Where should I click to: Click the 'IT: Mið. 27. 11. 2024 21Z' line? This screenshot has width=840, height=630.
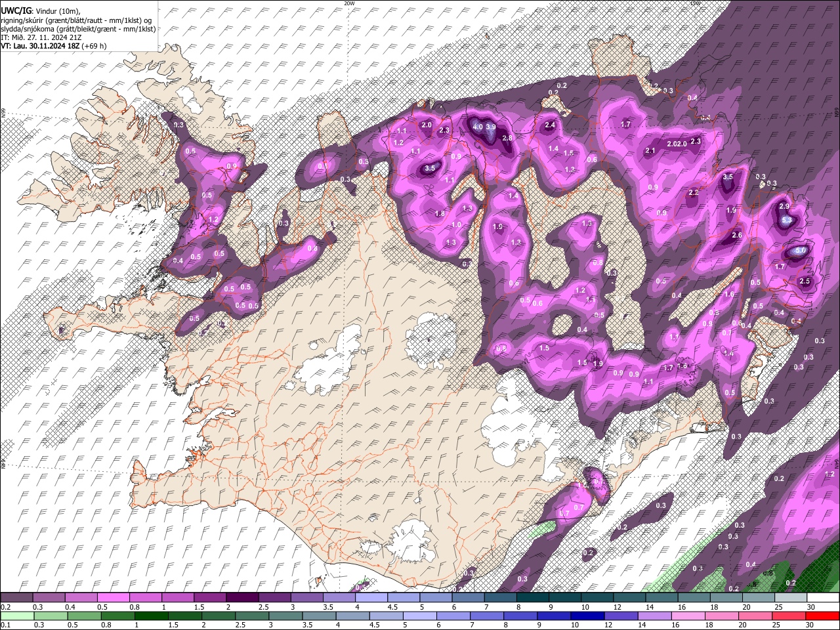click(x=41, y=37)
